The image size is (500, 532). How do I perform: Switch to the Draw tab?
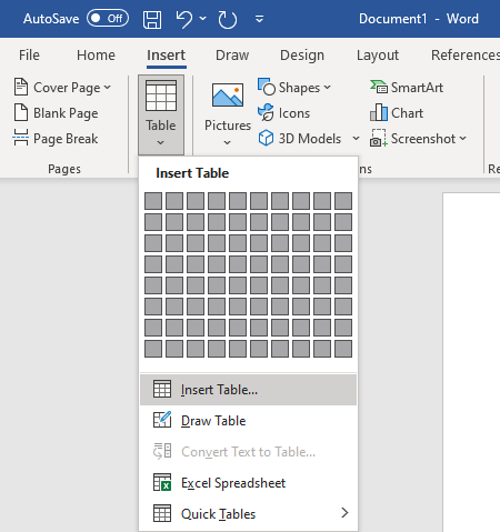pos(232,55)
